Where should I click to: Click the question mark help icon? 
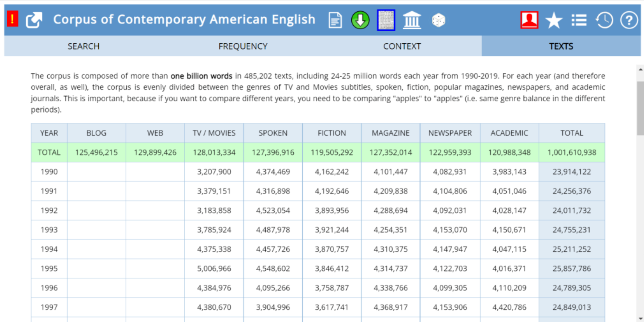(629, 20)
